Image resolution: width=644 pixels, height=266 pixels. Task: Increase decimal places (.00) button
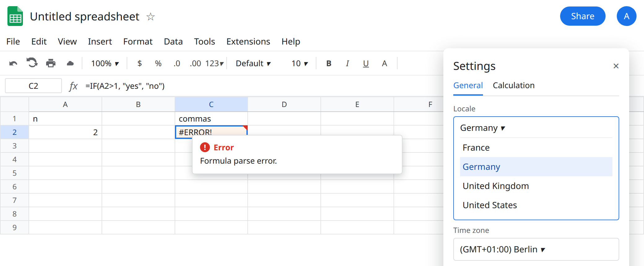point(195,63)
